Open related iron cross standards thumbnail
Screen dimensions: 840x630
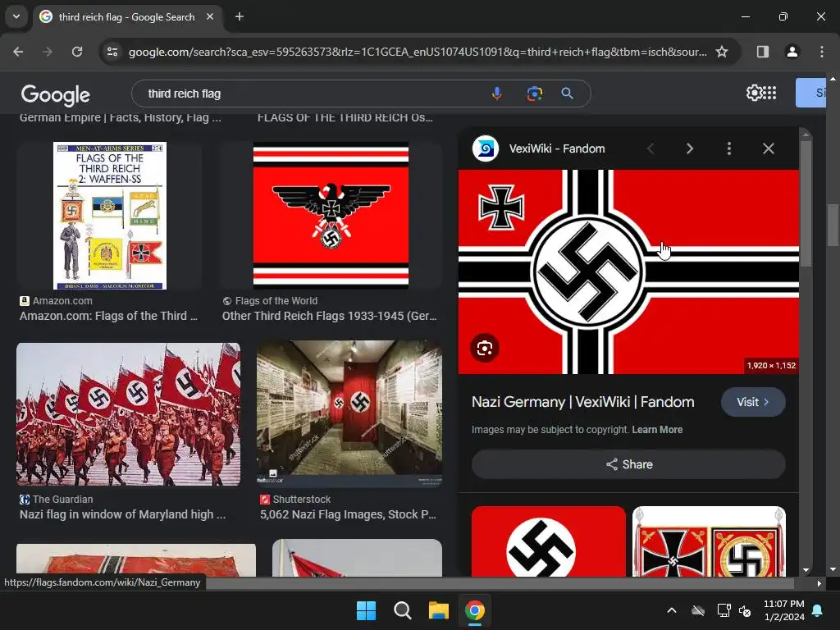(709, 541)
